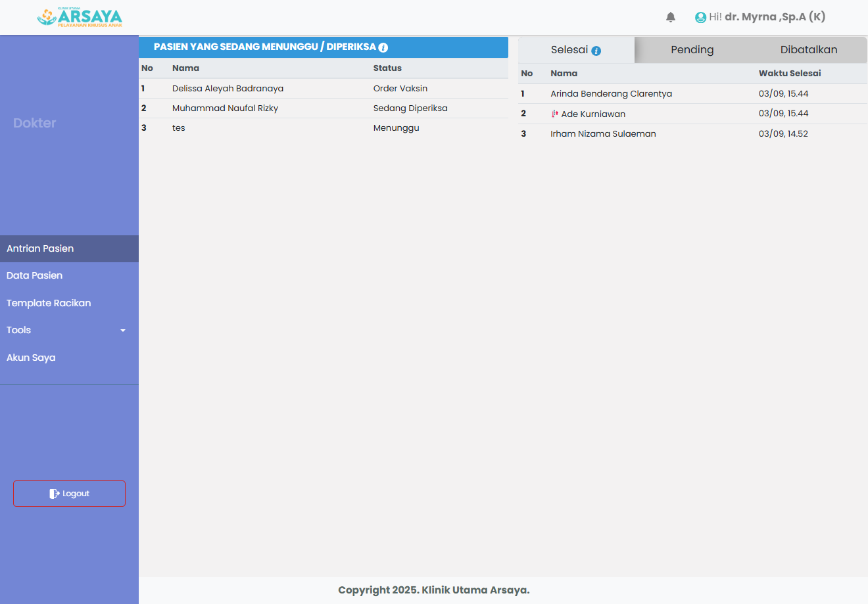Click the Logout button
This screenshot has width=868, height=604.
(x=69, y=494)
